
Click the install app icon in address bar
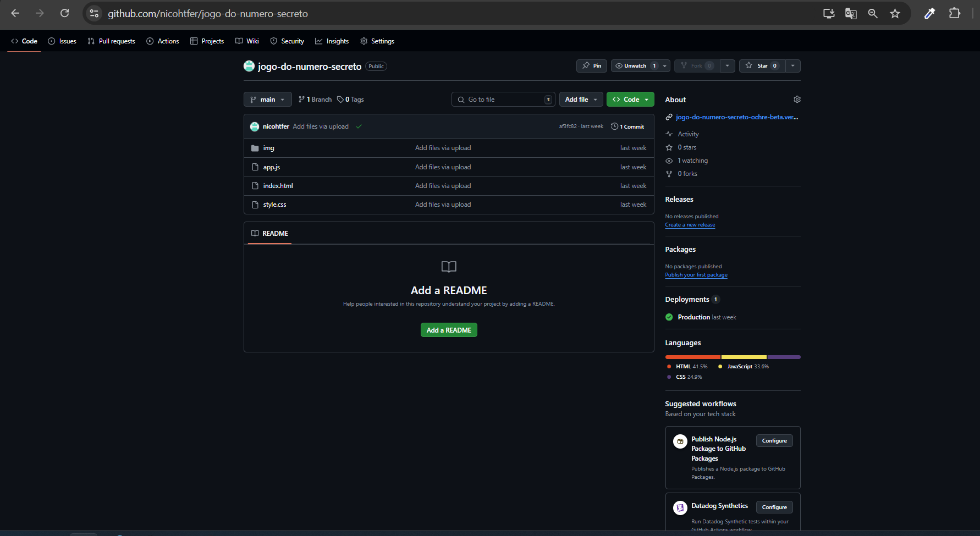point(829,13)
